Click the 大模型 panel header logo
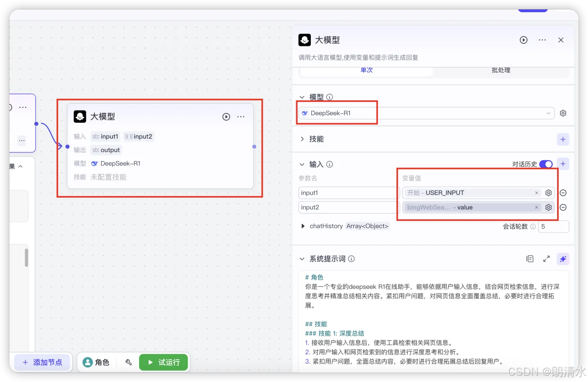The image size is (588, 382). [305, 40]
